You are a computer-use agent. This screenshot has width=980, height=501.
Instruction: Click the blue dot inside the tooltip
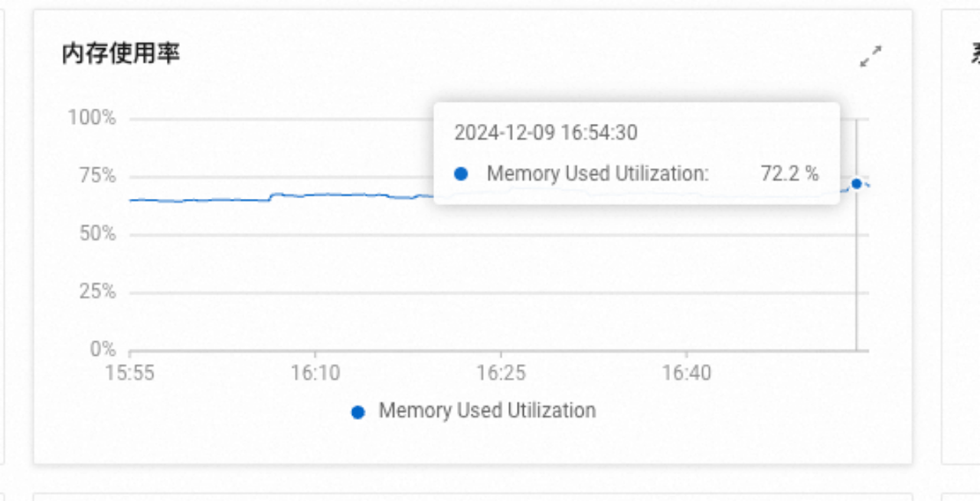click(x=461, y=174)
